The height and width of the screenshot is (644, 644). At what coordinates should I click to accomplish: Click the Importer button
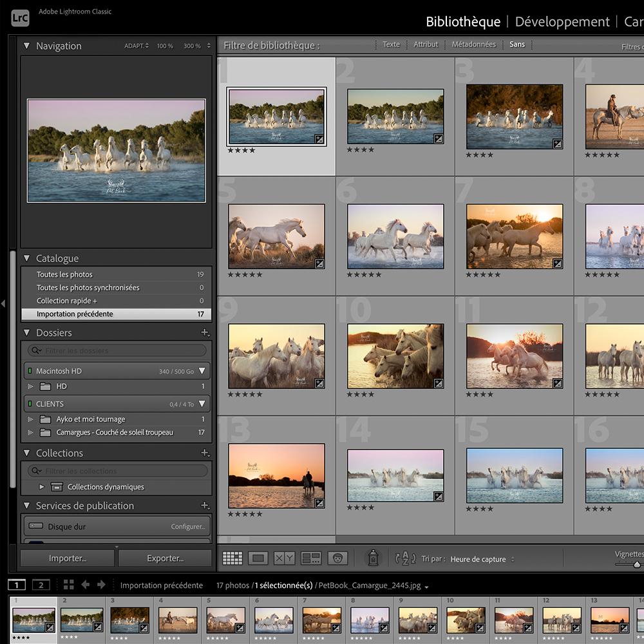click(x=68, y=558)
